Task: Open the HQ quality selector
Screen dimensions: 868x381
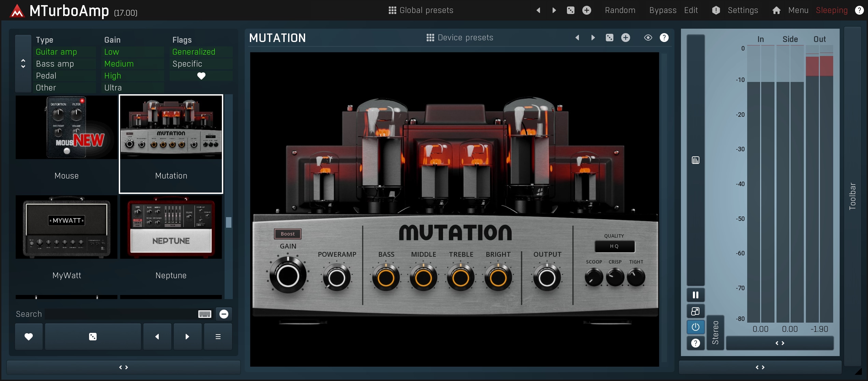Action: [614, 246]
